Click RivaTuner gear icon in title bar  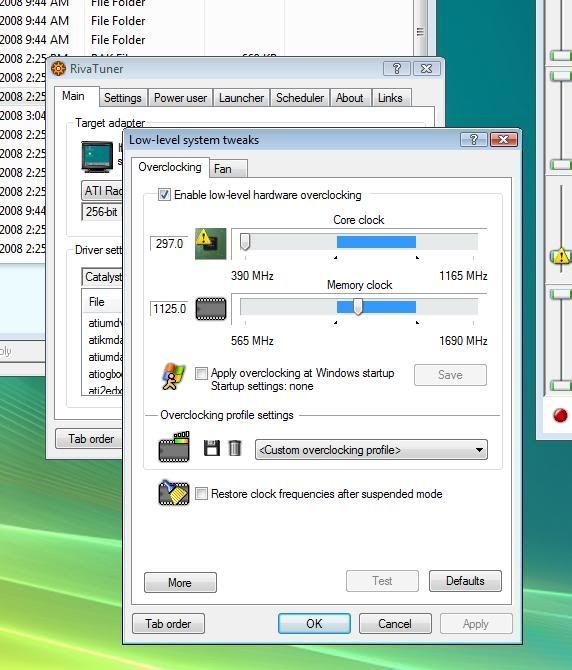(59, 68)
